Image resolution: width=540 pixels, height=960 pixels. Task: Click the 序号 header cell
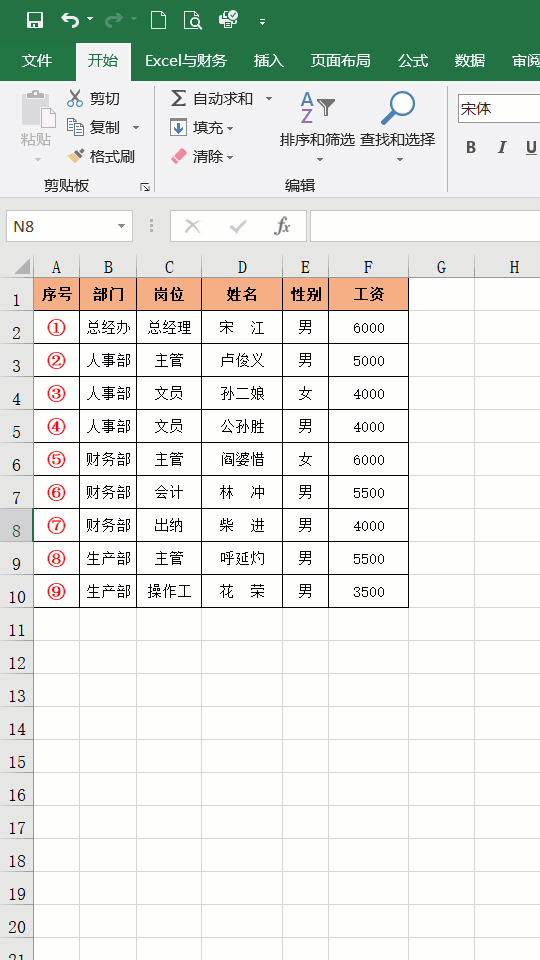pyautogui.click(x=56, y=294)
